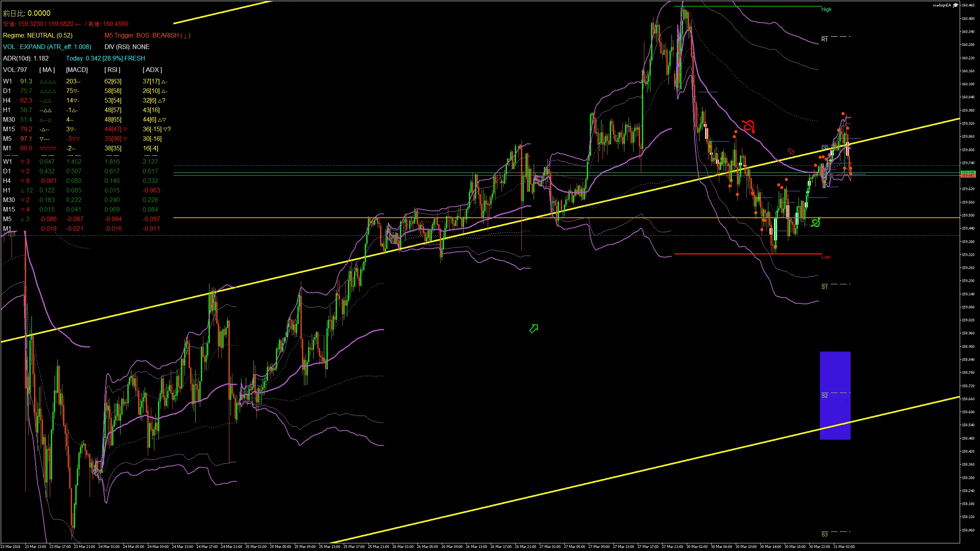Click the S2 label inside the blue zone
980x551 pixels.
[824, 395]
